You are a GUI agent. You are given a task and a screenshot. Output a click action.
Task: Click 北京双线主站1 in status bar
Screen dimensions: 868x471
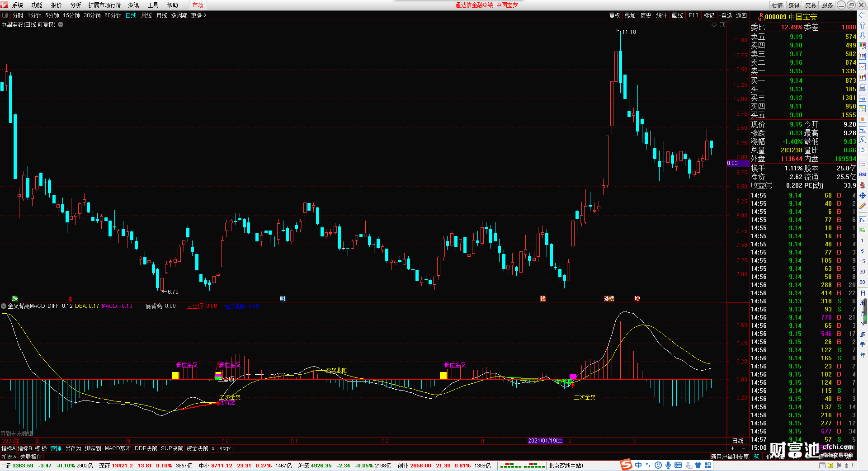tap(566, 466)
